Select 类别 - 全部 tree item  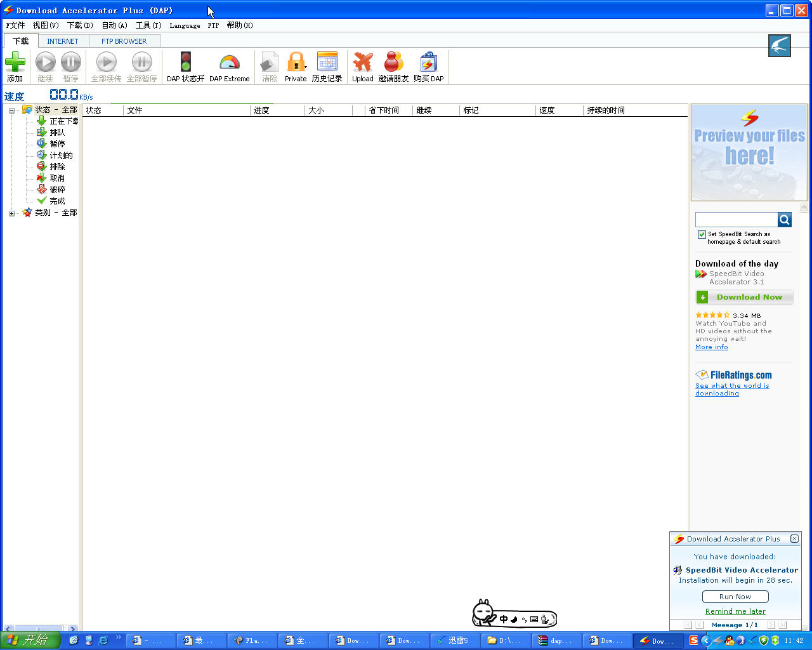(x=56, y=213)
